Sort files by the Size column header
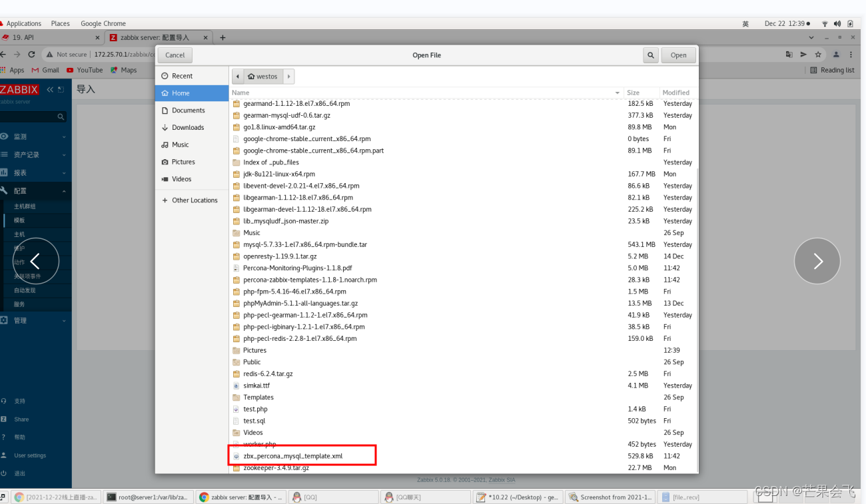The image size is (866, 504). point(641,93)
